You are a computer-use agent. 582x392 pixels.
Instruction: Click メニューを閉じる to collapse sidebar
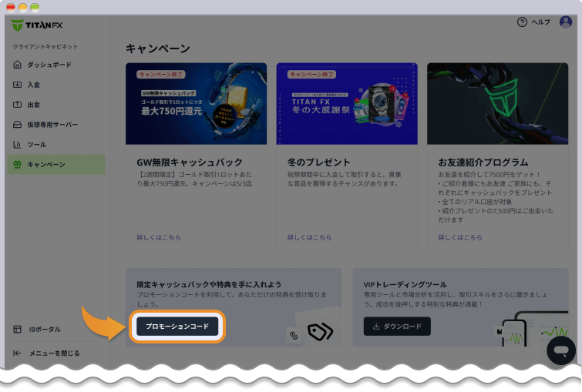[56, 353]
